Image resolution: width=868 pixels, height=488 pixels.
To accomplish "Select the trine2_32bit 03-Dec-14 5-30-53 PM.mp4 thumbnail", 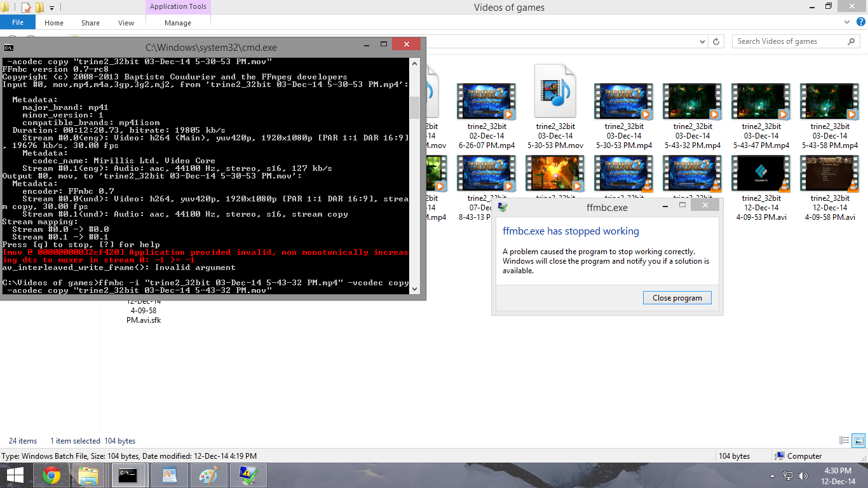I will pos(624,102).
